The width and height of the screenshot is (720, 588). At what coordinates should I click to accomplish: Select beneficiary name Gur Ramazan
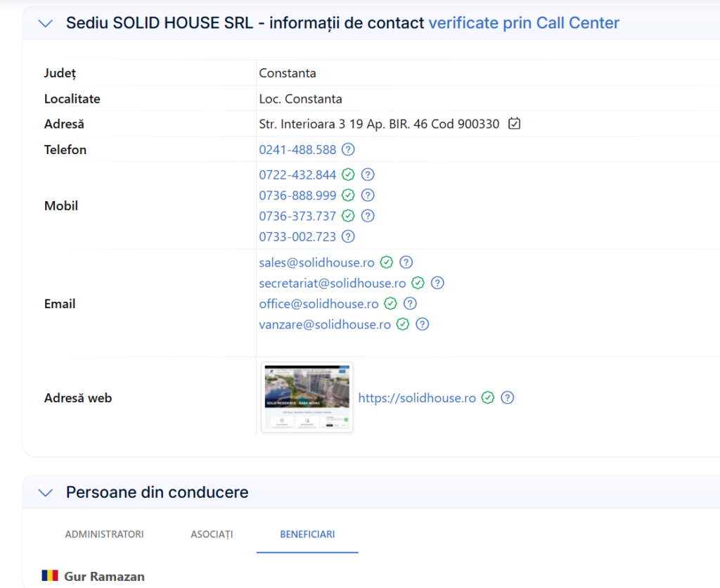tap(104, 577)
